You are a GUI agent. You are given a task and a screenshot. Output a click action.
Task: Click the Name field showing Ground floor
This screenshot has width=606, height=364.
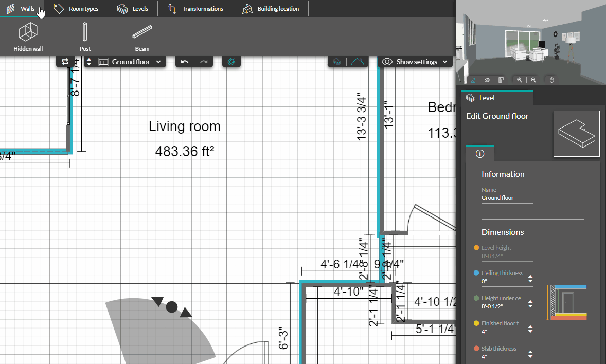point(497,198)
